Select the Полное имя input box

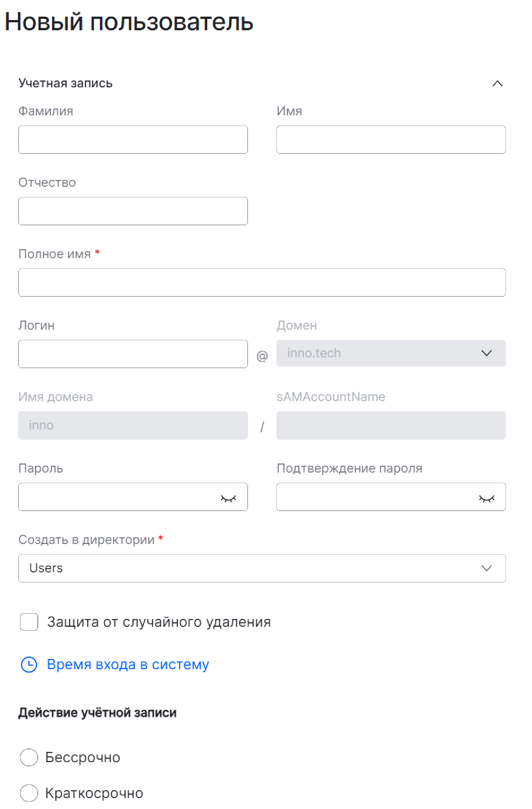262,282
